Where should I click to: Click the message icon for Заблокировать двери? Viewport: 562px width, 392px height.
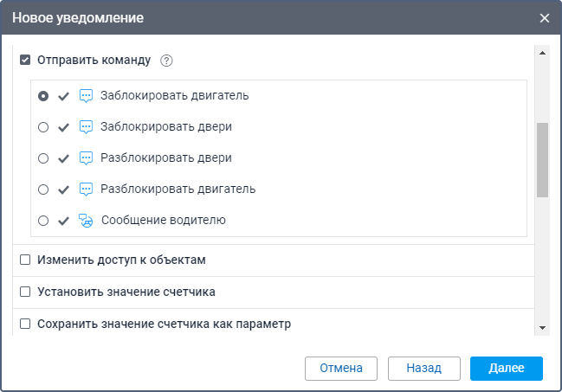(x=86, y=127)
